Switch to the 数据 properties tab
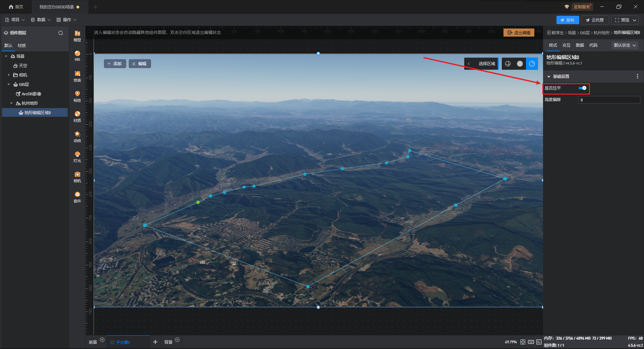 [x=580, y=45]
